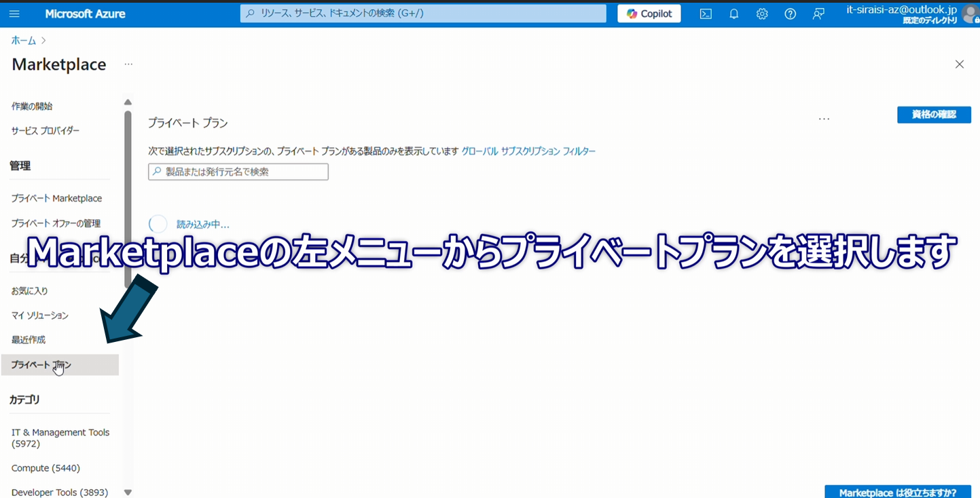Open the notifications bell
This screenshot has width=980, height=498.
[x=733, y=14]
